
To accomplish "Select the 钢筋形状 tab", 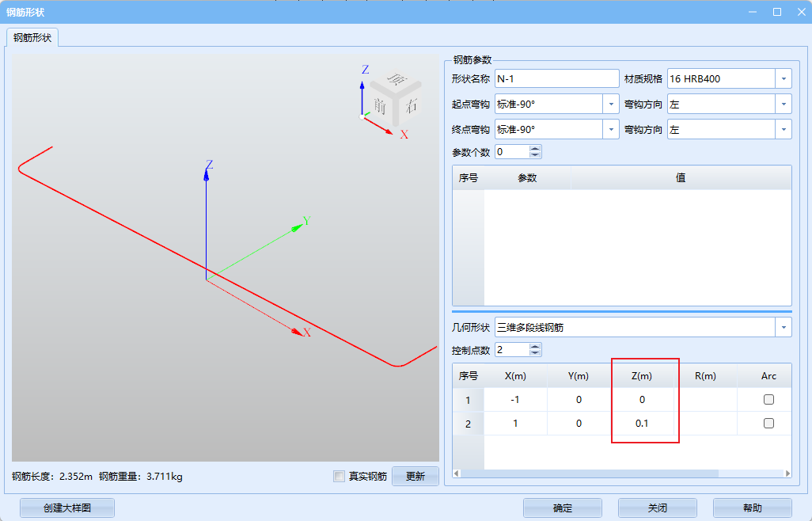I will pos(32,38).
